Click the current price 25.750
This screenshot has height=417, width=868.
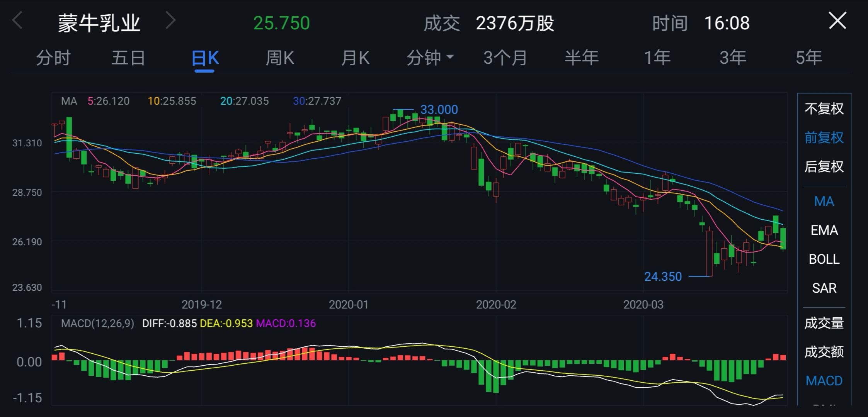281,23
